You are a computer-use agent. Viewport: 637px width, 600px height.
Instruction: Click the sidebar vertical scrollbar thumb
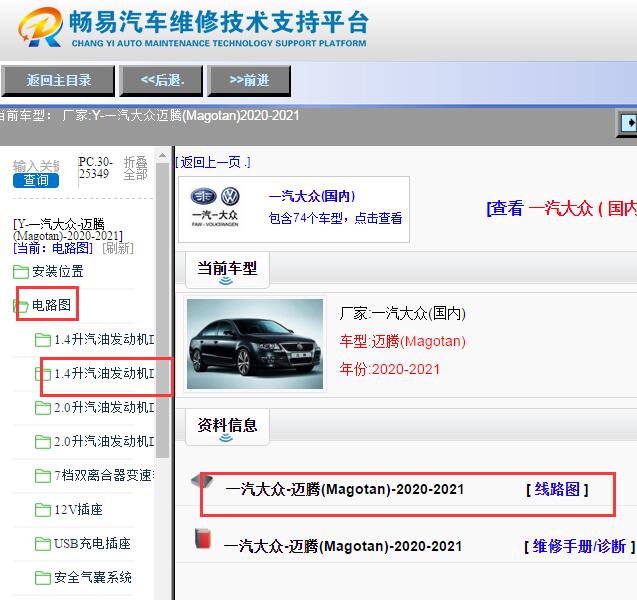162,310
